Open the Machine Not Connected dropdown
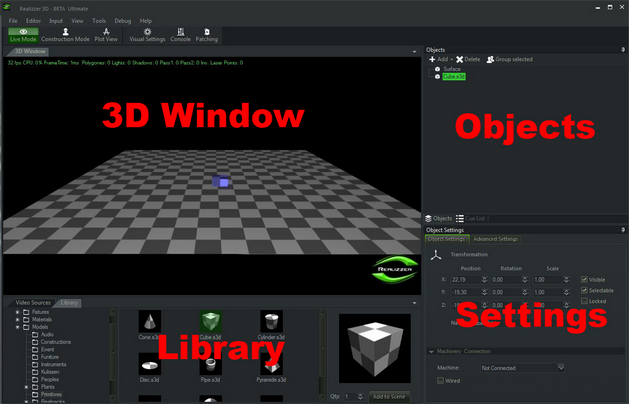This screenshot has height=404, width=629. (522, 367)
